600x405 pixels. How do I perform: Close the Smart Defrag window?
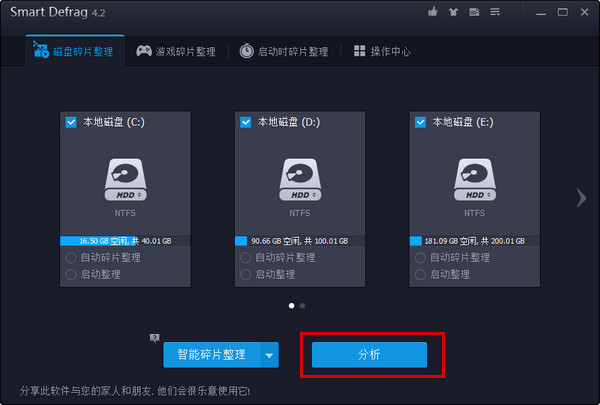pos(584,12)
